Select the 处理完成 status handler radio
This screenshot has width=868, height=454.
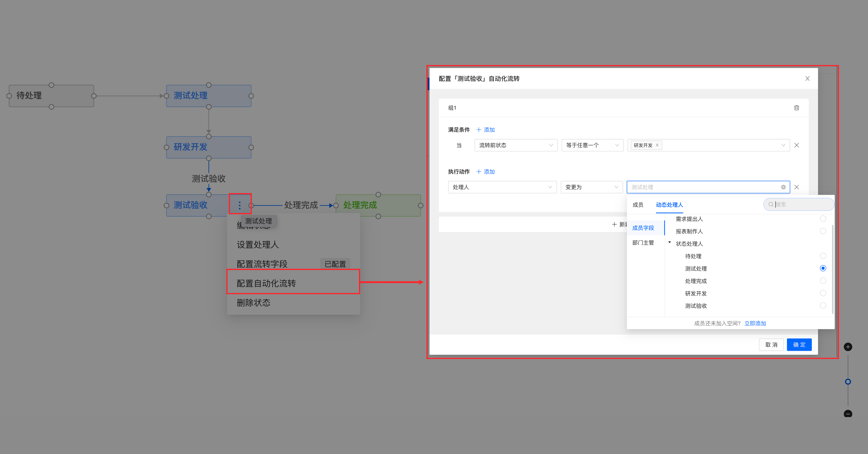pos(823,281)
